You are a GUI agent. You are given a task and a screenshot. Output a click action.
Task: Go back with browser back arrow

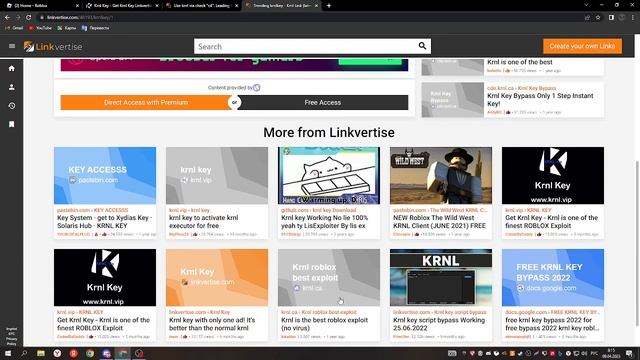(7, 18)
